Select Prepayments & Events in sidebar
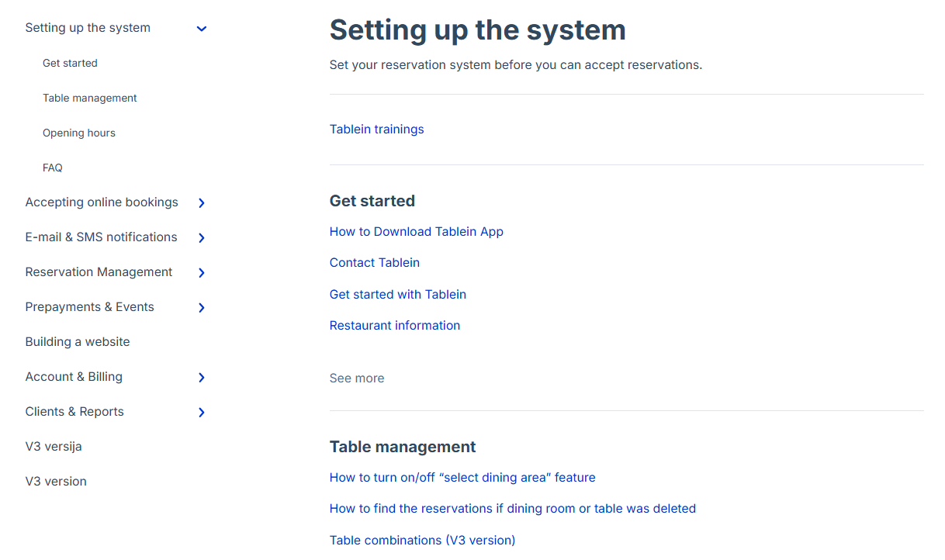The height and width of the screenshot is (560, 945). point(89,307)
